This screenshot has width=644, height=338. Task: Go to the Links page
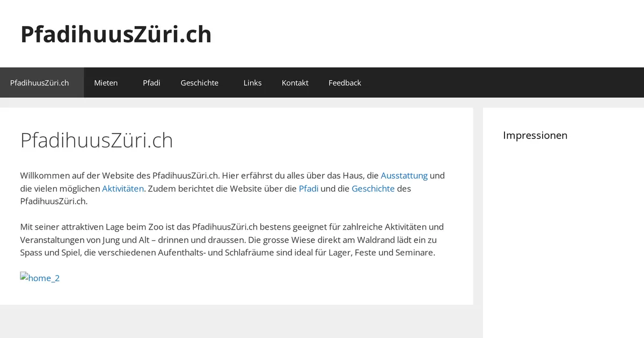(252, 83)
